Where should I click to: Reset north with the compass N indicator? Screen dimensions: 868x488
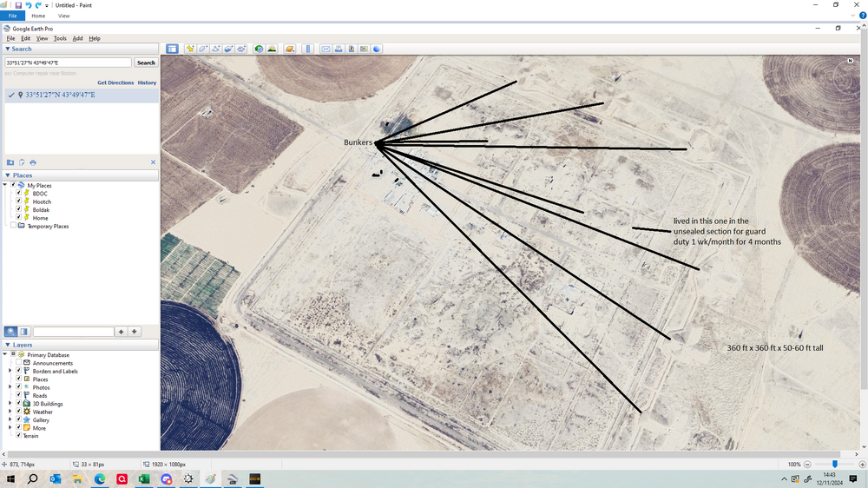pyautogui.click(x=851, y=61)
